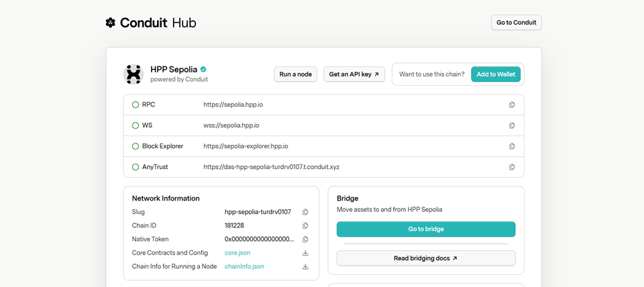The width and height of the screenshot is (644, 287).
Task: Copy the Slug value
Action: point(305,212)
